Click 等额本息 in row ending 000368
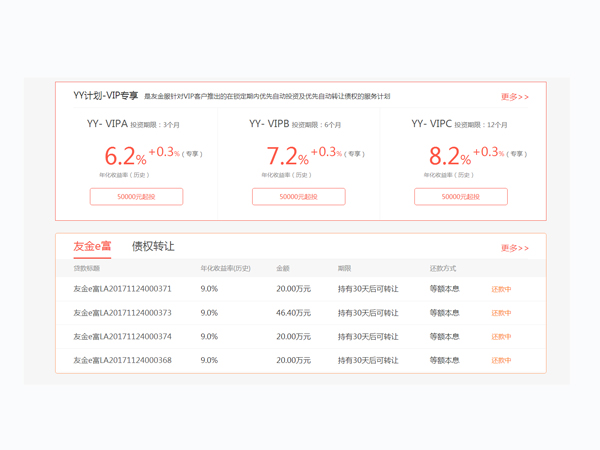 (444, 360)
